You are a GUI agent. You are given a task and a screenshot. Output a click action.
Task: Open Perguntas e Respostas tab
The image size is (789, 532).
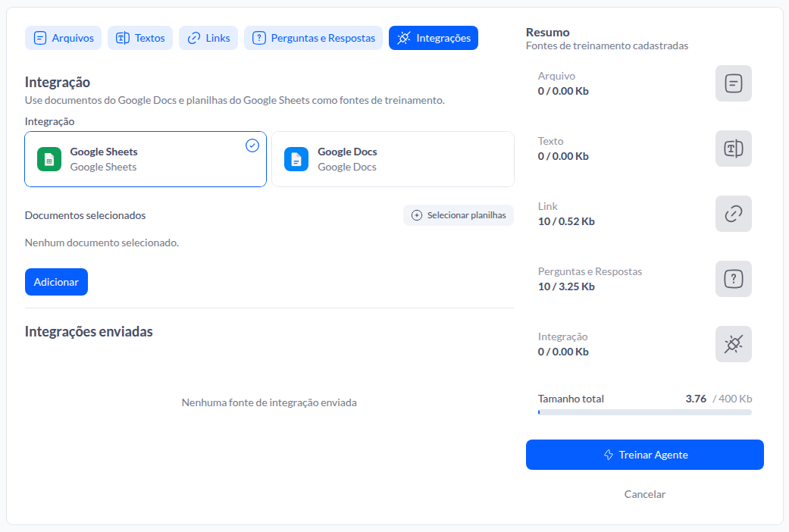point(314,38)
